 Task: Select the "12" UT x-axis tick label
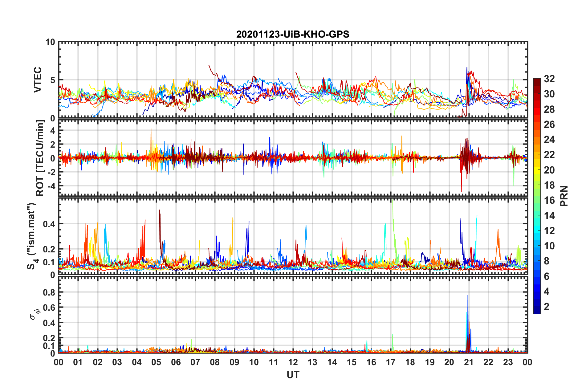pos(293,362)
